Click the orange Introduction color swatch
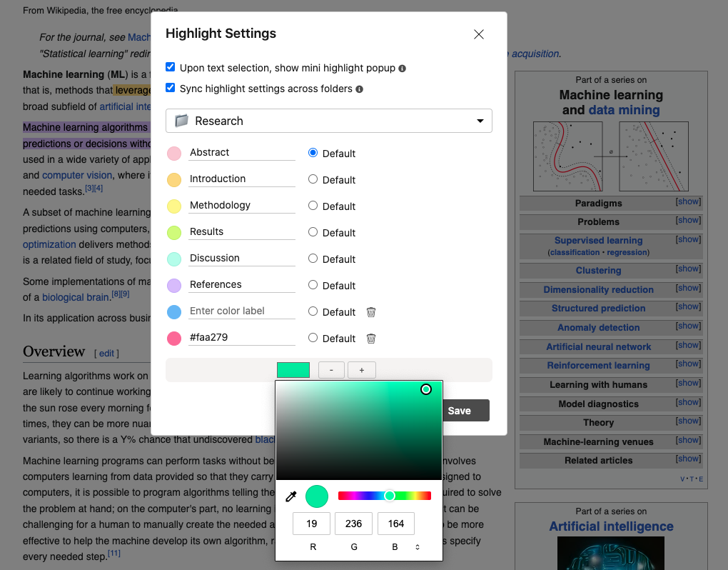728x570 pixels. pos(174,180)
